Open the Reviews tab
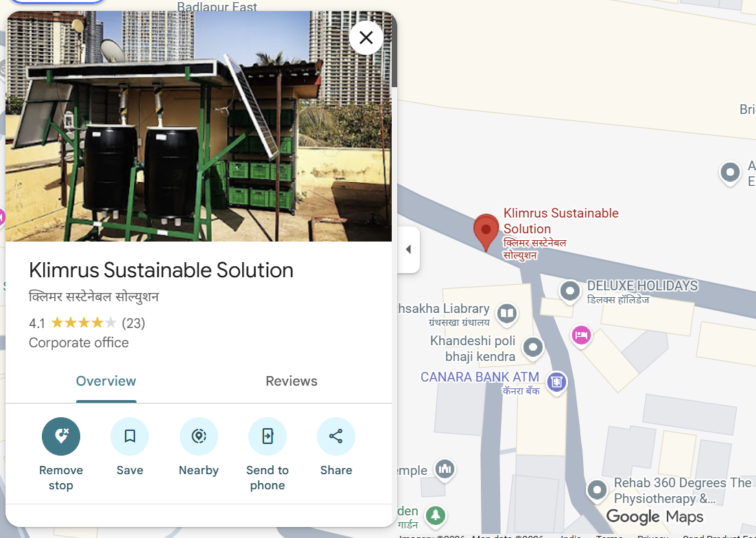The image size is (756, 538). coord(291,381)
